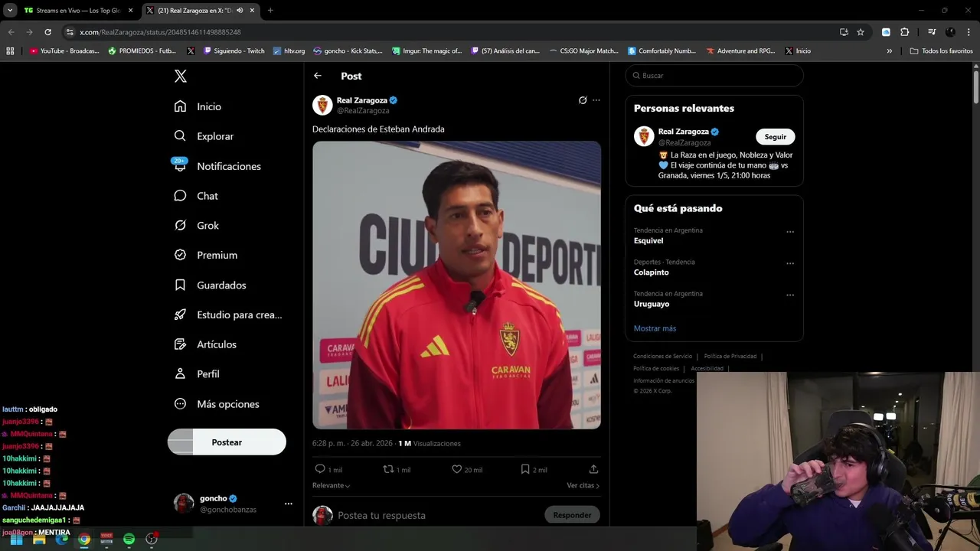The width and height of the screenshot is (980, 551).
Task: Open Chrome apps grid in bookmarks bar
Action: coord(10,51)
